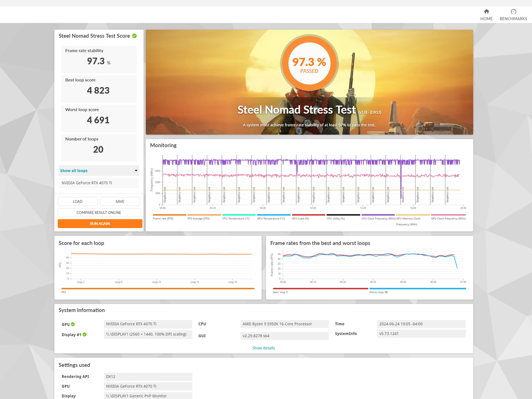
Task: Click the 97.3 % PASSED circle badge
Action: coord(309,64)
